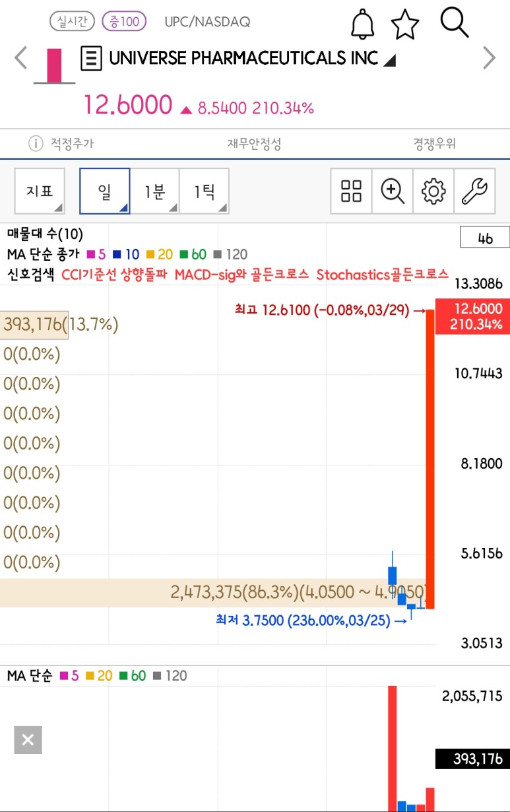Open the grid layout icon
510x812 pixels.
pos(351,191)
